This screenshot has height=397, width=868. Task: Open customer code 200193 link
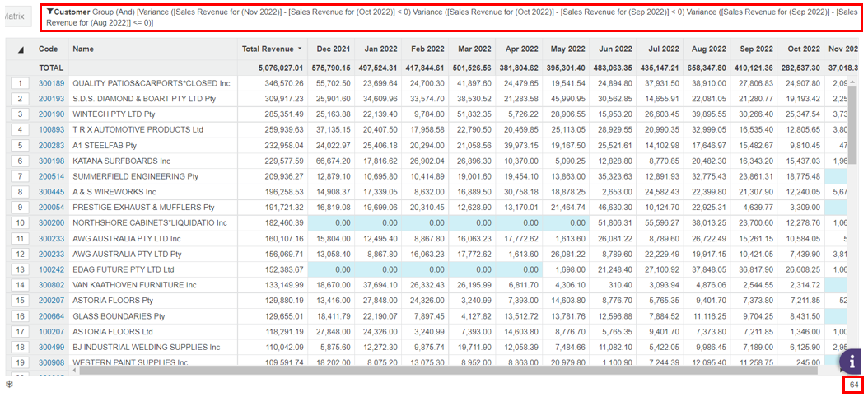[49, 99]
